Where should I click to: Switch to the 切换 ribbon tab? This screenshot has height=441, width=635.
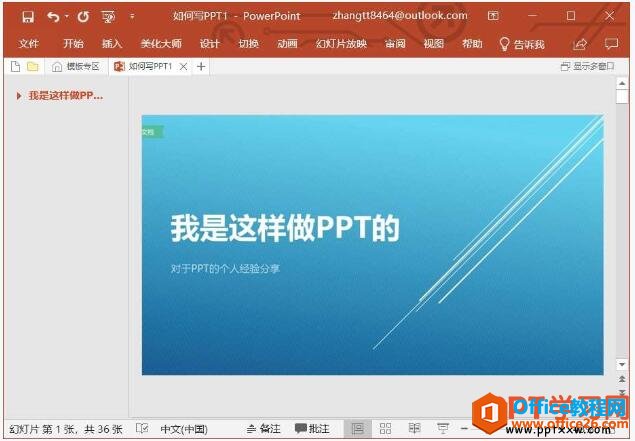(248, 43)
